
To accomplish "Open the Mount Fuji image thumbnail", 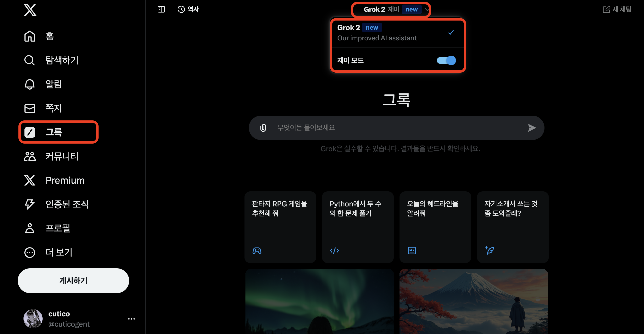I will click(x=473, y=302).
